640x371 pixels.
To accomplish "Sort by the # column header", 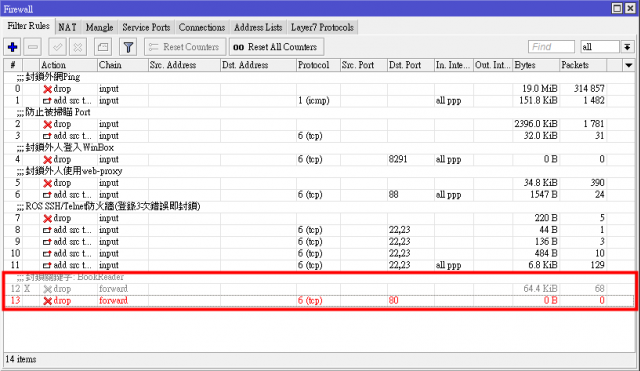I will (x=13, y=65).
